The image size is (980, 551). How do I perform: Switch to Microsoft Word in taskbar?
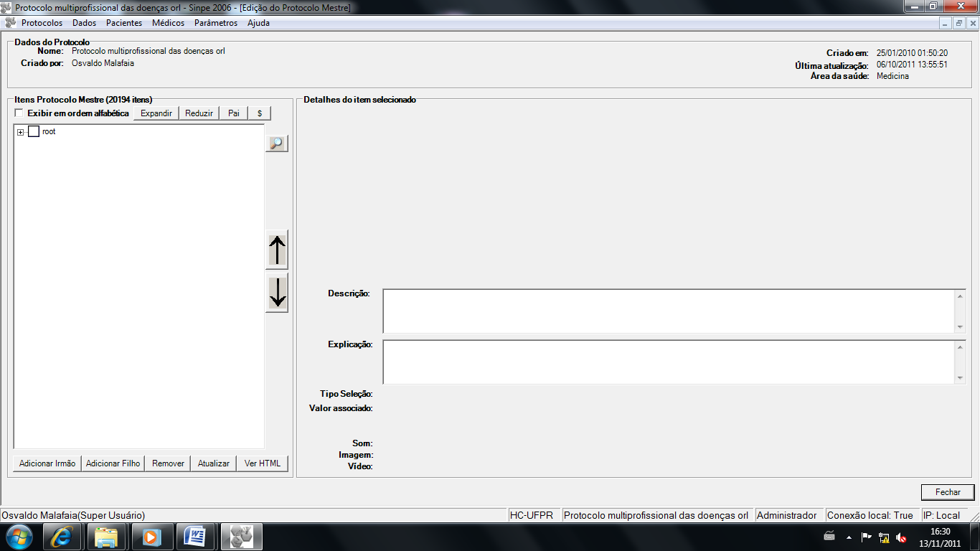(x=195, y=536)
